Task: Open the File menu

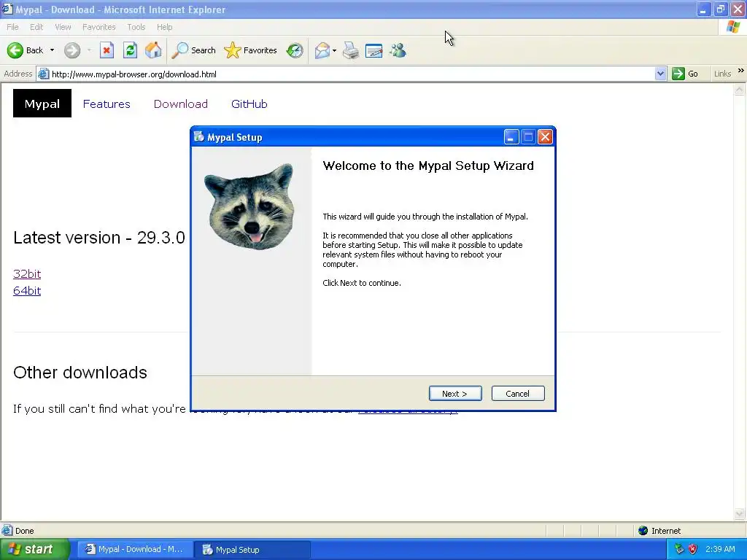Action: 12,27
